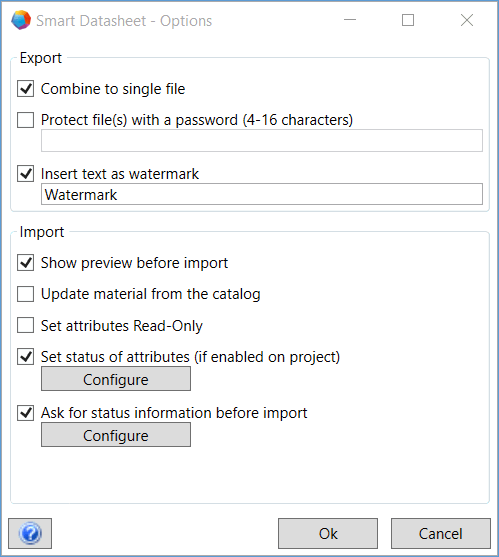Click the Smart Datasheet app logo icon
The width and height of the screenshot is (499, 557).
[21, 20]
